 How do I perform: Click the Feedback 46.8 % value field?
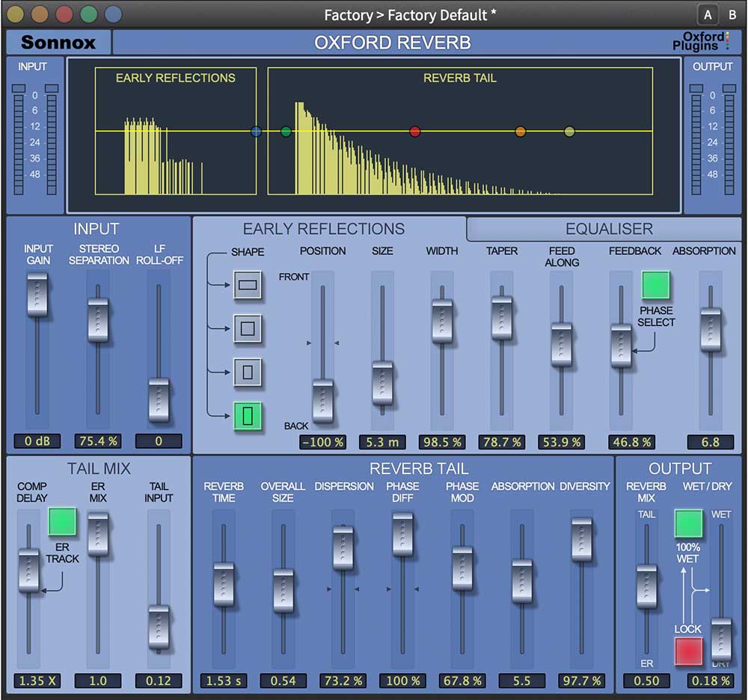coord(631,442)
